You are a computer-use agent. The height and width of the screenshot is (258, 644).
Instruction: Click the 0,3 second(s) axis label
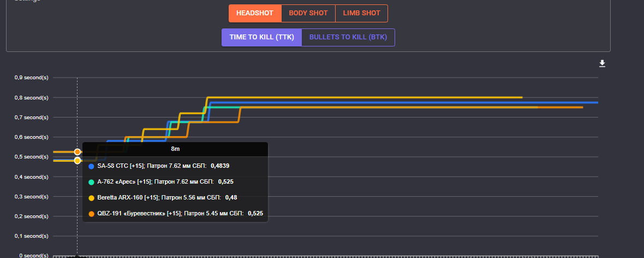click(x=31, y=196)
